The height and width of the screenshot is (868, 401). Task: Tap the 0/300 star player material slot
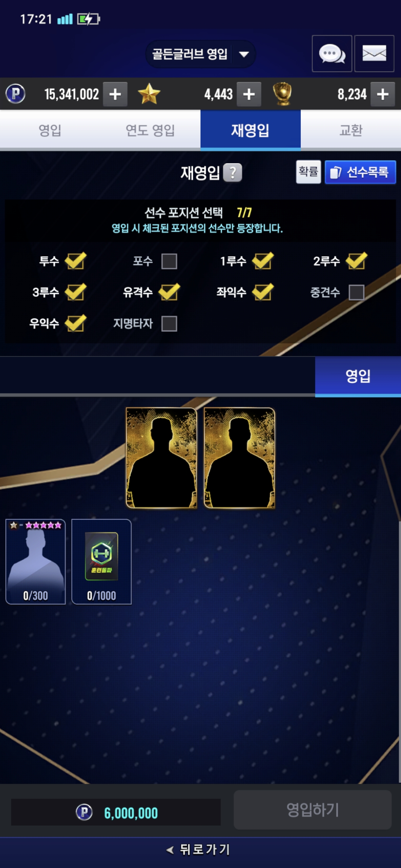36,562
